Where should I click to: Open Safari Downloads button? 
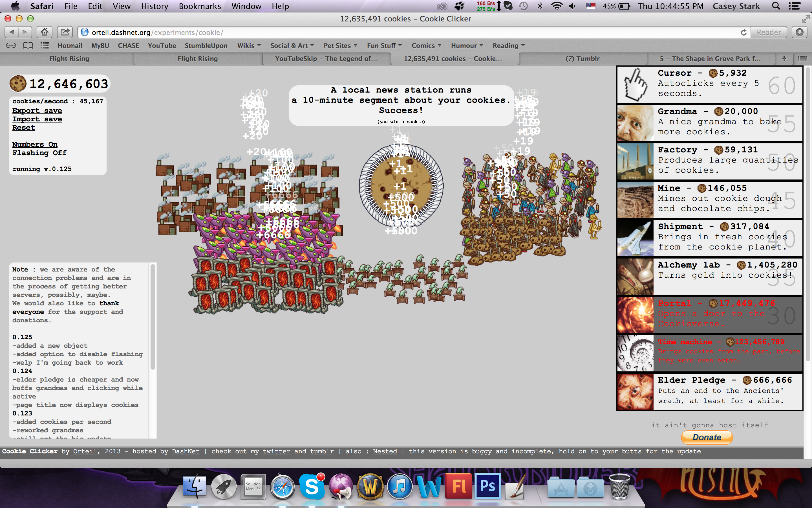click(800, 32)
